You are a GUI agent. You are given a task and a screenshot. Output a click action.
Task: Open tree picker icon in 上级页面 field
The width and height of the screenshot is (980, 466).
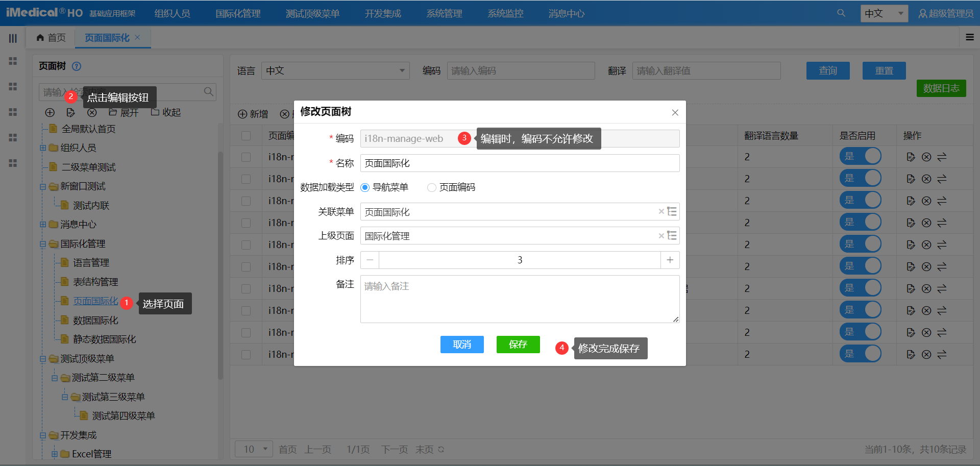[672, 235]
